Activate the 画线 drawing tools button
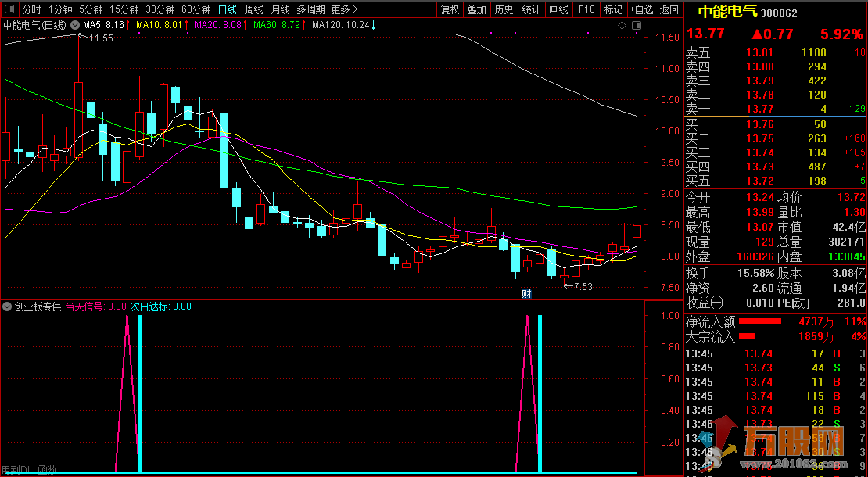This screenshot has height=477, width=868. click(x=558, y=9)
